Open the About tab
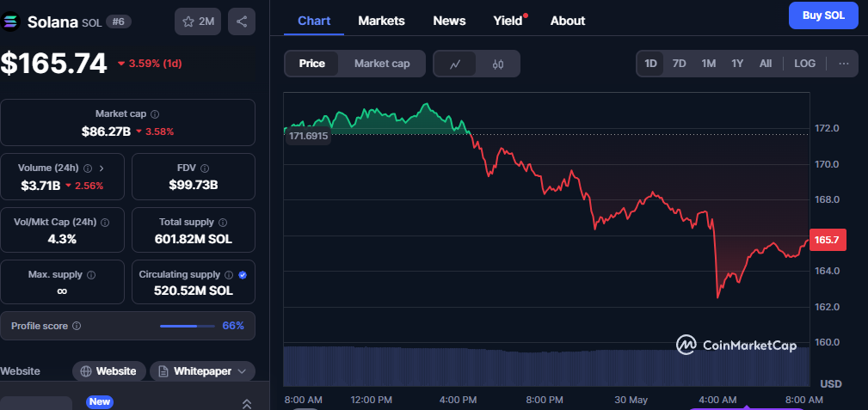868x410 pixels. (x=568, y=21)
